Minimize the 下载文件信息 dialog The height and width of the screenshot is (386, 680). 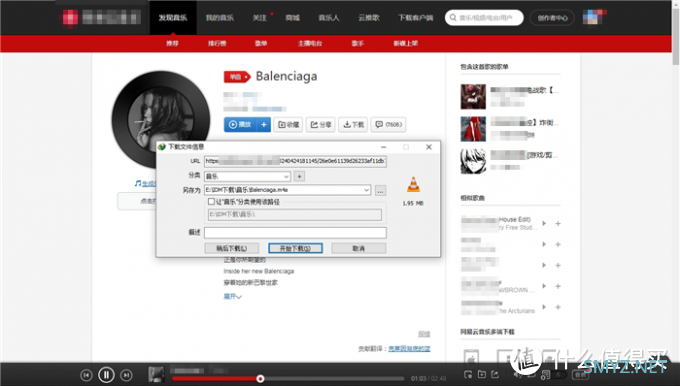click(x=383, y=147)
